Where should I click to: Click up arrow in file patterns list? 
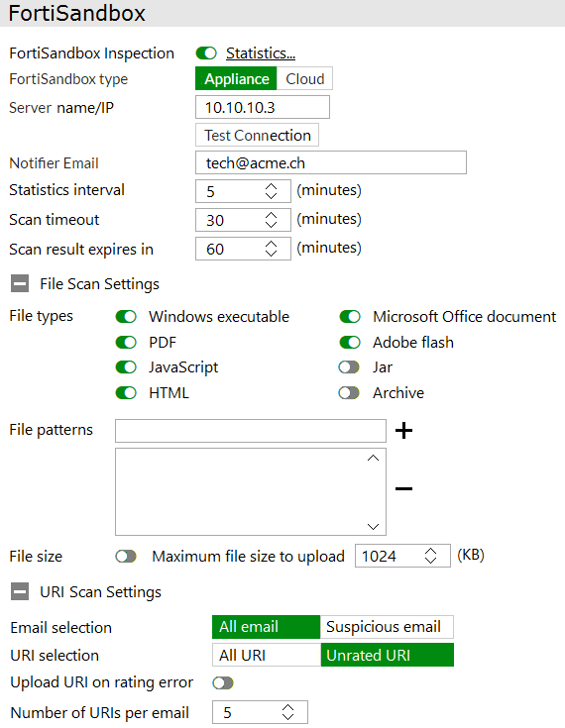(x=373, y=459)
